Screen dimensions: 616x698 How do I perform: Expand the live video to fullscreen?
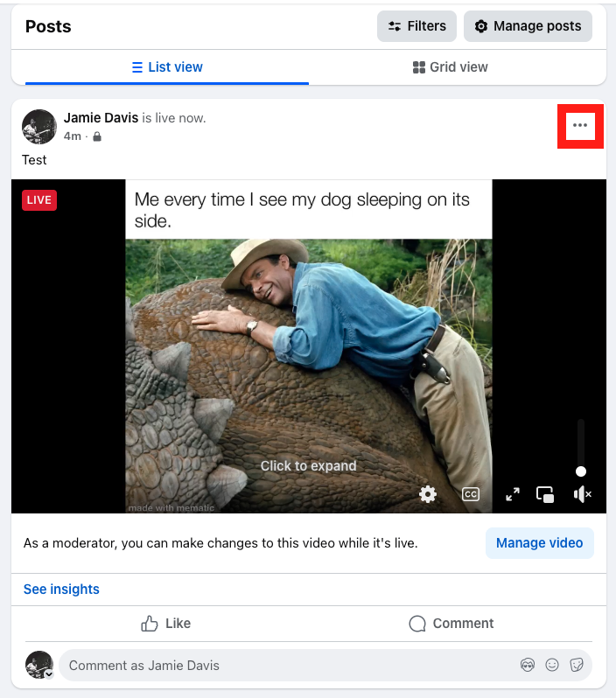coord(513,494)
